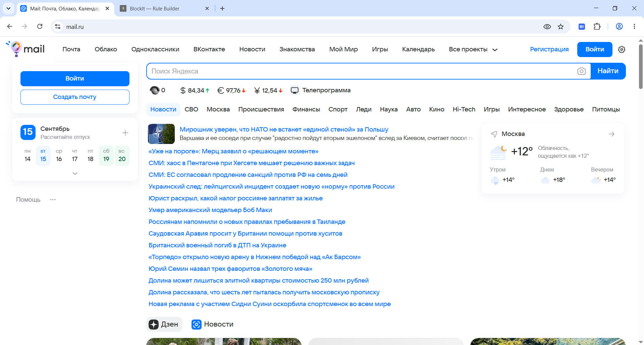The width and height of the screenshot is (644, 345).
Task: Select the Происшествия news category
Action: (261, 109)
